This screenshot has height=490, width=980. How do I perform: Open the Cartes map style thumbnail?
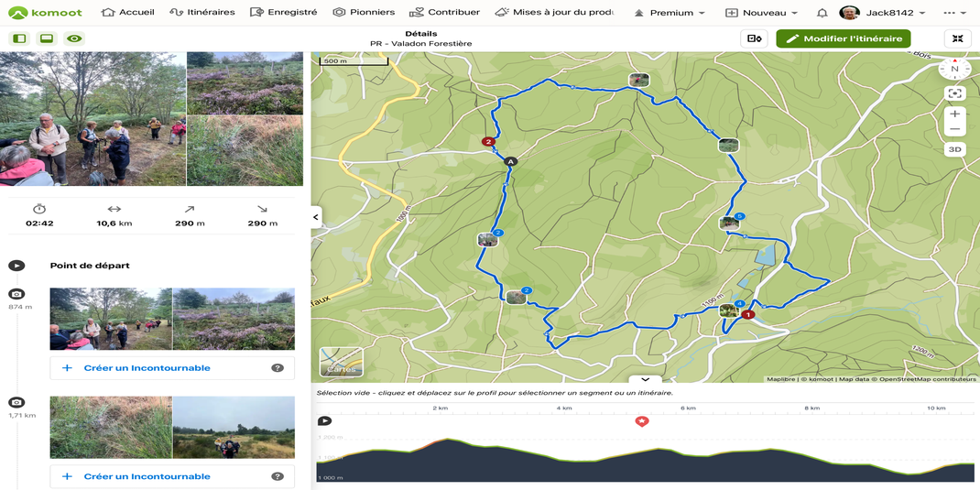[341, 363]
